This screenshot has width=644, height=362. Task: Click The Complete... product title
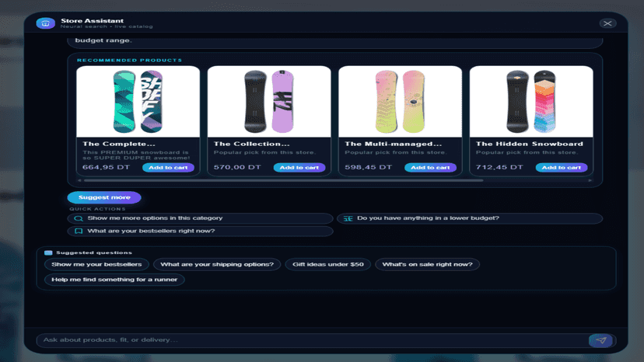click(119, 144)
